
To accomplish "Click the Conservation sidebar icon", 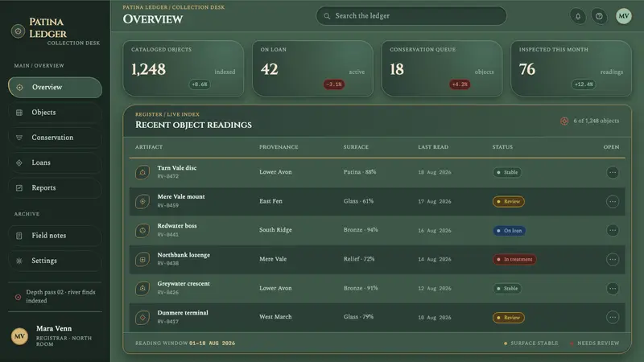I will 19,138.
